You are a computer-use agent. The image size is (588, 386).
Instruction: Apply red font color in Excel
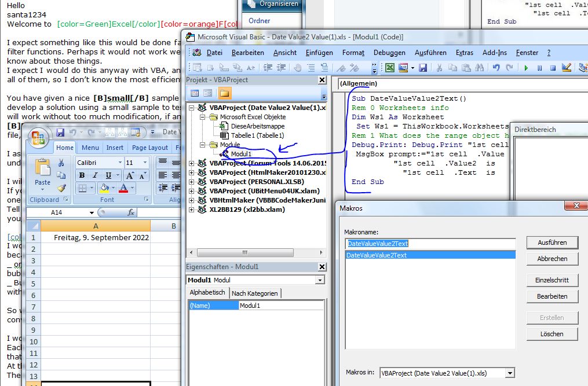click(123, 188)
